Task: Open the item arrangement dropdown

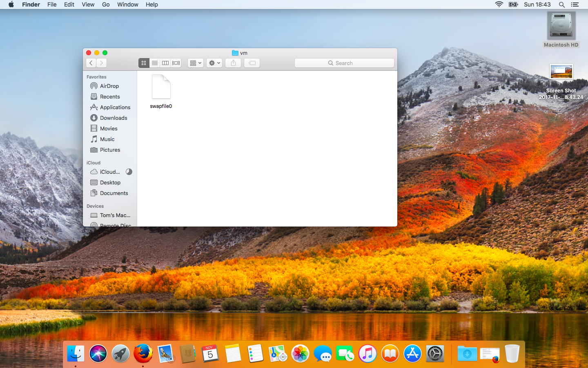Action: click(x=196, y=63)
